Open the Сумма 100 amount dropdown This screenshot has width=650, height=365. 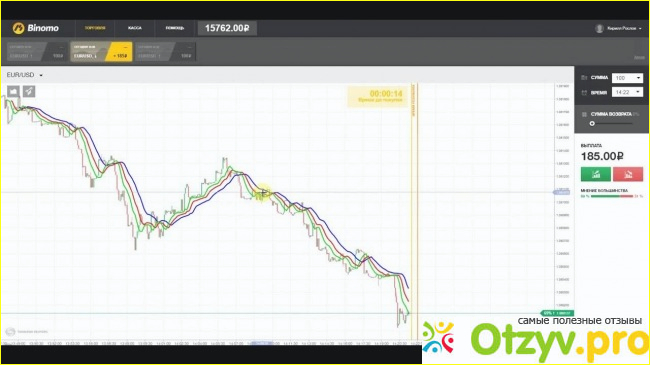point(627,78)
